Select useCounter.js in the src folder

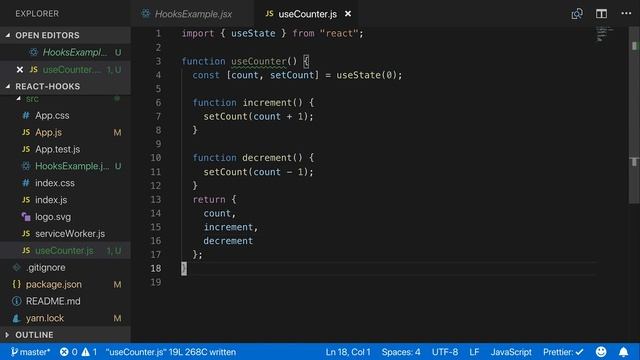[64, 251]
